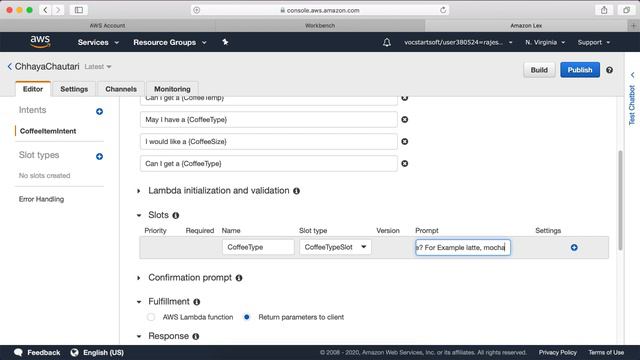Open the Latest version dropdown

pyautogui.click(x=98, y=67)
